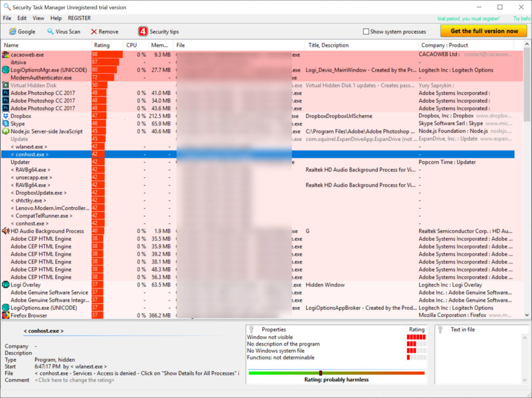Open the File menu

[7, 18]
